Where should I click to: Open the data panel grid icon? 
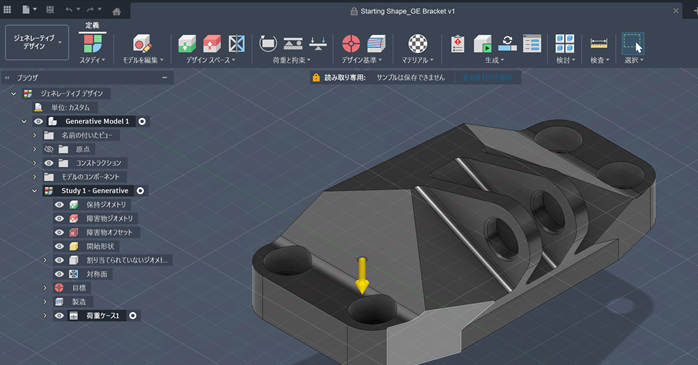[x=7, y=10]
